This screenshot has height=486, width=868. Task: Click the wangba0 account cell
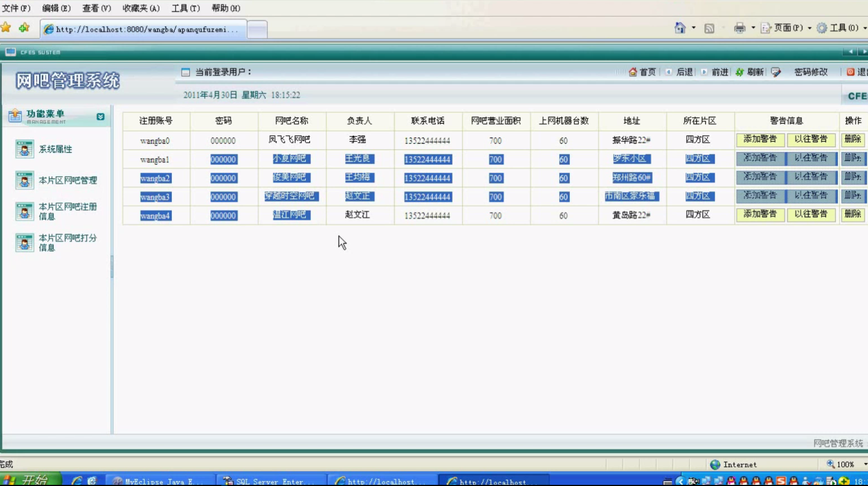tap(155, 141)
